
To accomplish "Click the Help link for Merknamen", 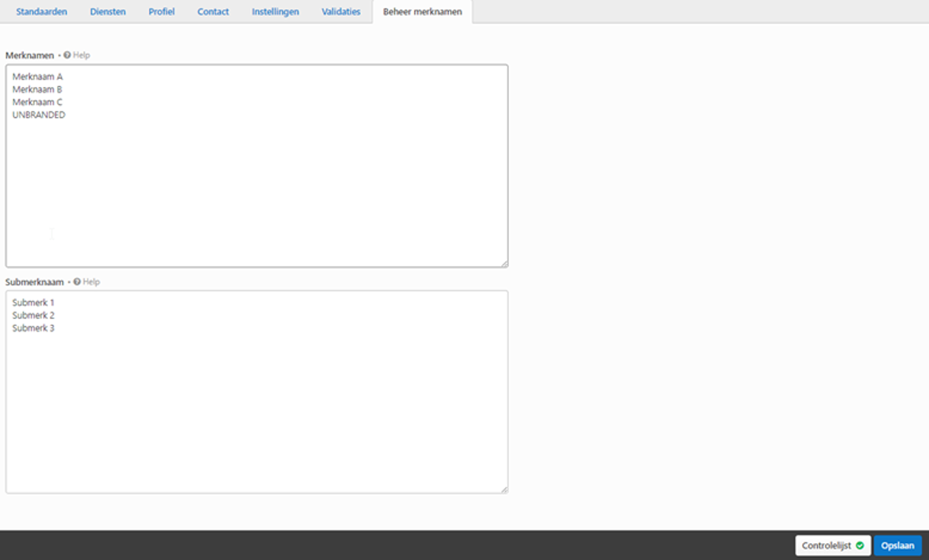I will pyautogui.click(x=83, y=54).
